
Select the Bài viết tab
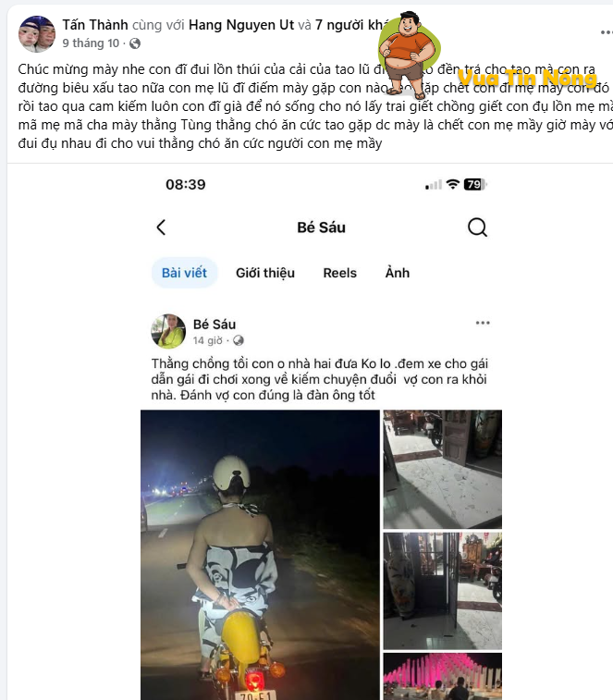[x=184, y=273]
